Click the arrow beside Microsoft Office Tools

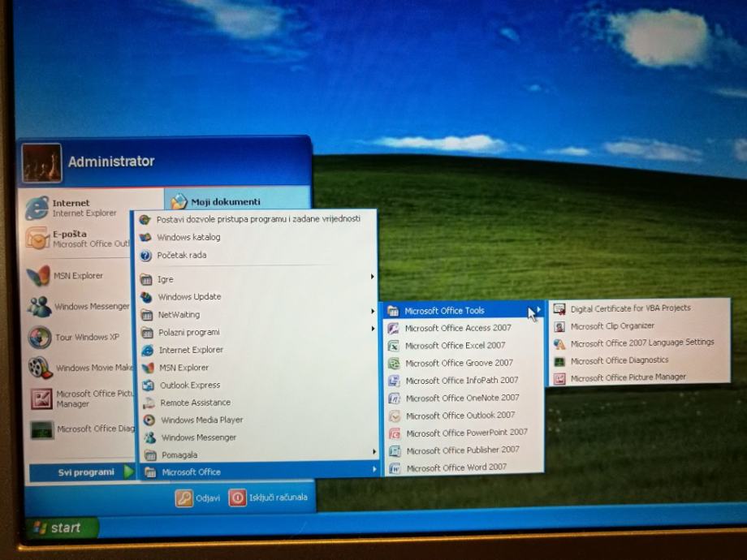pos(539,310)
